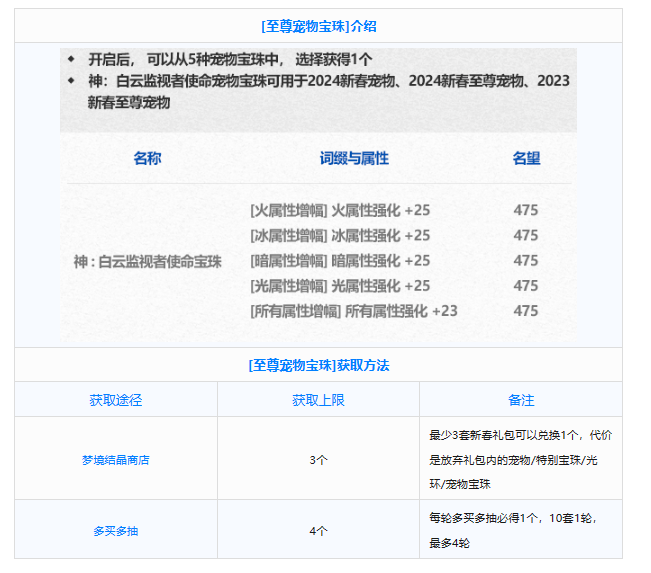Click the 词缀与属性 column header
This screenshot has height=573, width=651.
[x=354, y=158]
